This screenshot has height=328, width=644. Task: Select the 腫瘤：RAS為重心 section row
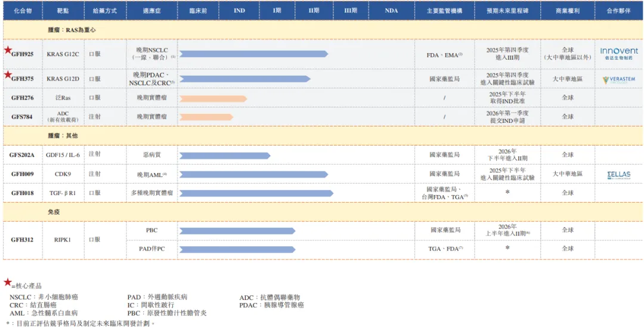coord(72,29)
